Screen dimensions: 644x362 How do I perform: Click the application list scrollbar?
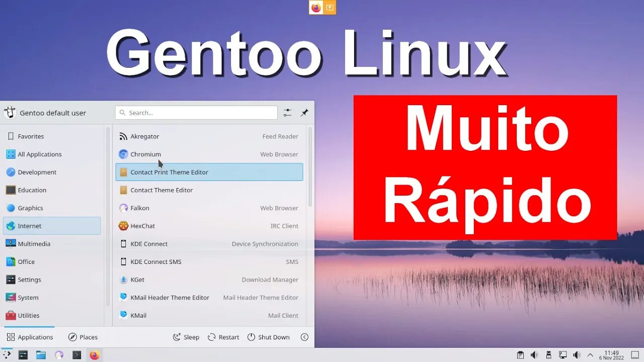click(x=310, y=167)
